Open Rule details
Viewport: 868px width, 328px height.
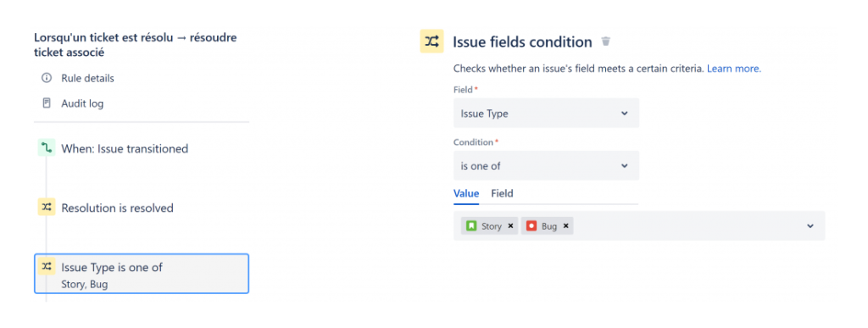coord(87,79)
